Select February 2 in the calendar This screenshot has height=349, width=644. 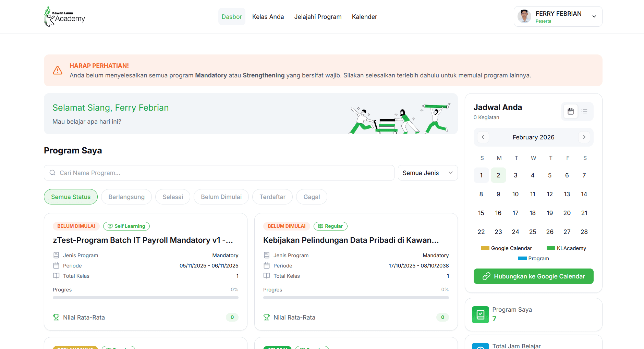coord(498,175)
